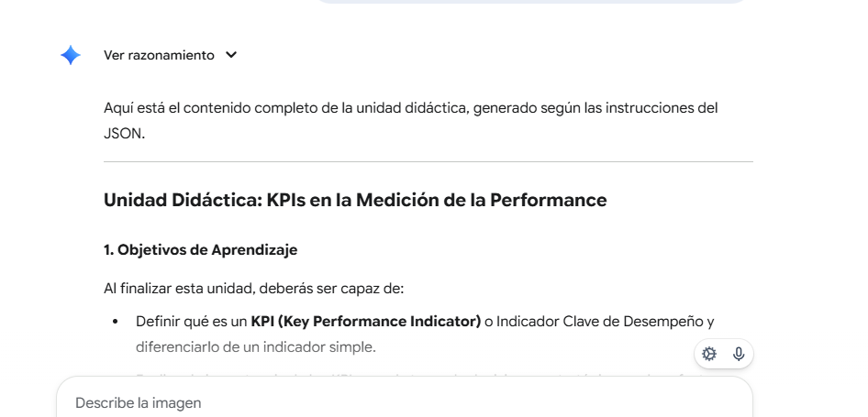The width and height of the screenshot is (868, 417).
Task: Click the horizontal divider below the intro
Action: click(x=428, y=162)
